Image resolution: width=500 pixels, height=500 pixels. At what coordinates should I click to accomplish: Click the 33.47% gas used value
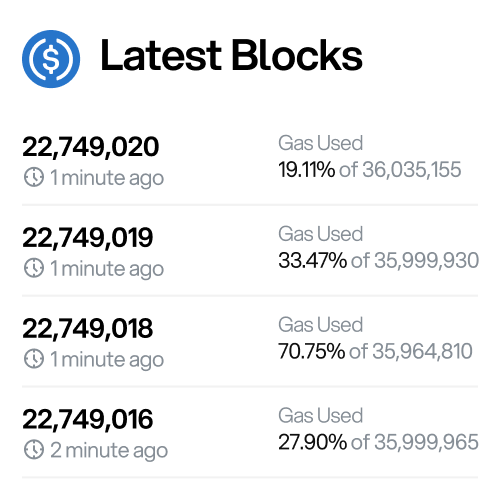coord(313,260)
